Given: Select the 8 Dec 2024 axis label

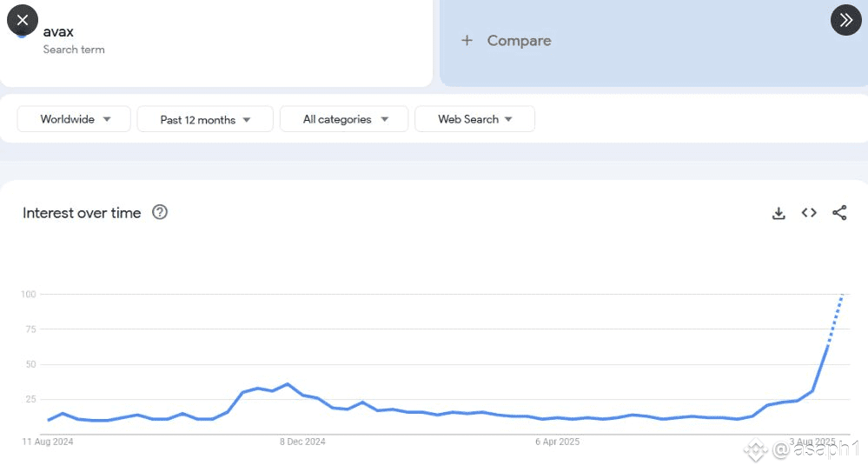Looking at the screenshot, I should [x=302, y=442].
